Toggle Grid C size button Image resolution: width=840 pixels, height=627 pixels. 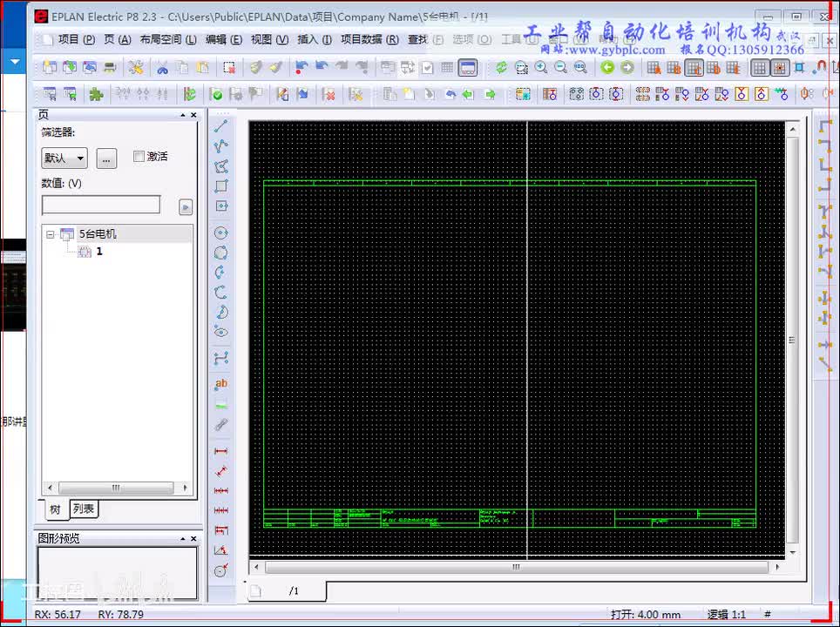(694, 68)
